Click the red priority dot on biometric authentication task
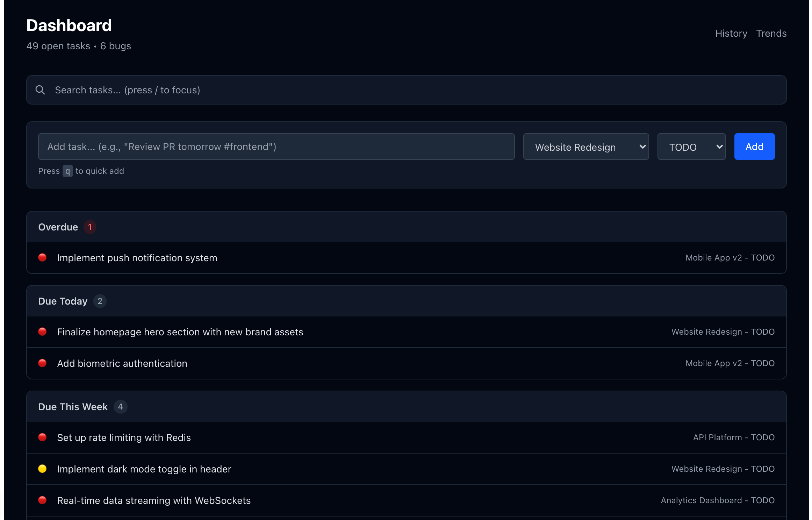812x520 pixels. (42, 363)
